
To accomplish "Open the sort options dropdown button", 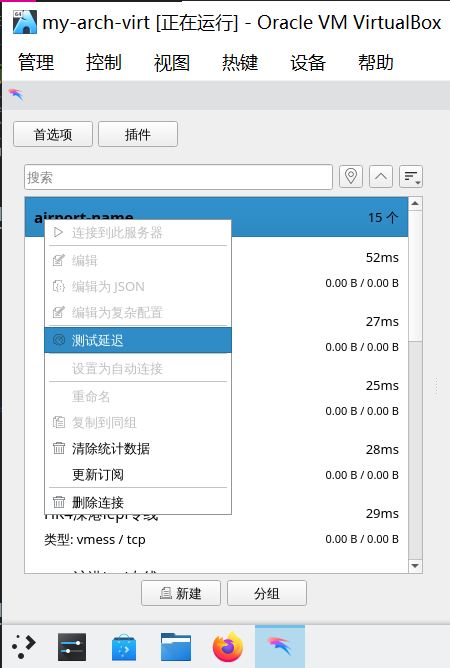I will tap(411, 176).
